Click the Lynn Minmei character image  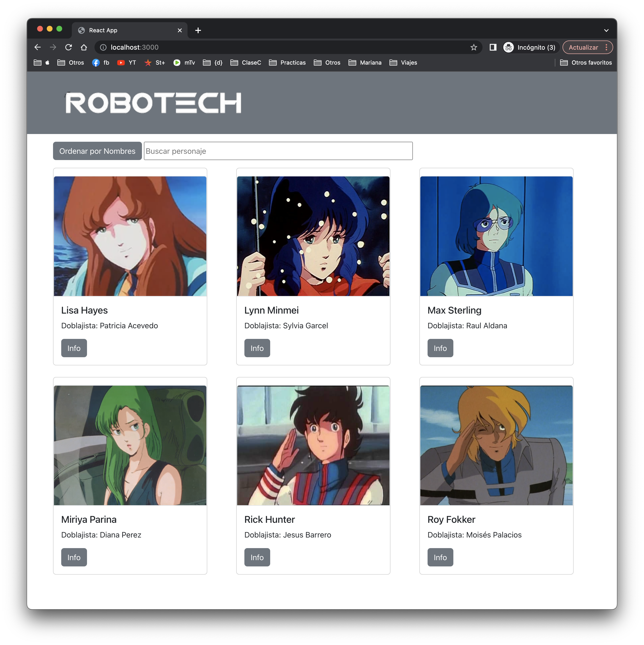coord(313,236)
